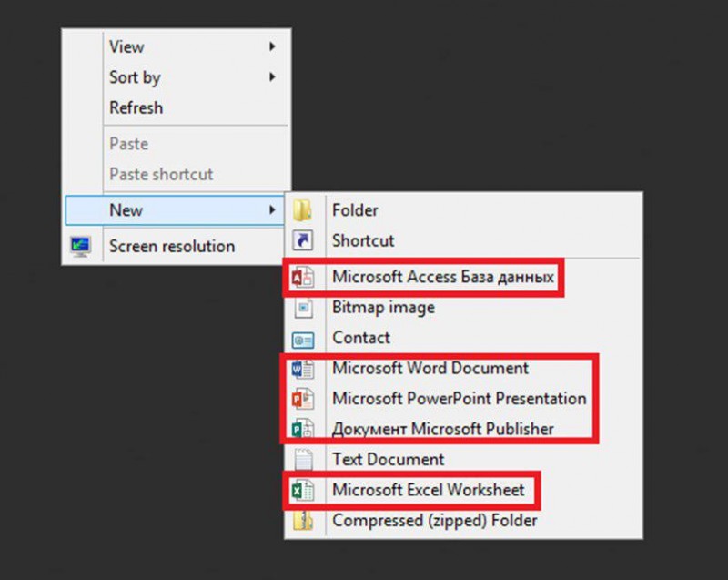Click the Shortcut arrow icon
The width and height of the screenshot is (728, 580).
(303, 240)
